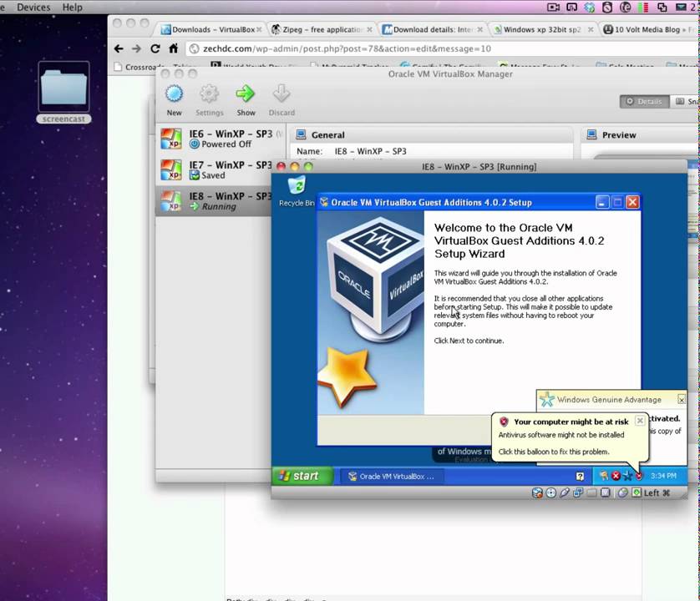This screenshot has width=700, height=601.
Task: Click the virtualization V status icon
Action: (x=605, y=492)
